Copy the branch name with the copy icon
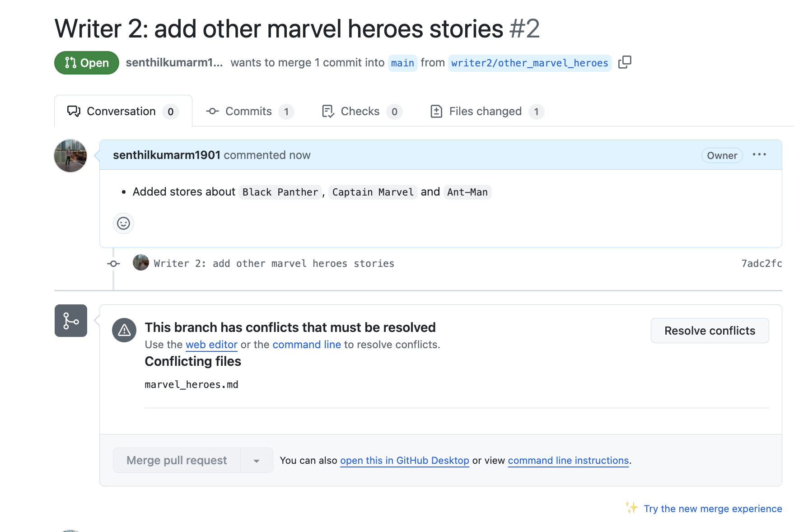Image resolution: width=794 pixels, height=532 pixels. 625,62
